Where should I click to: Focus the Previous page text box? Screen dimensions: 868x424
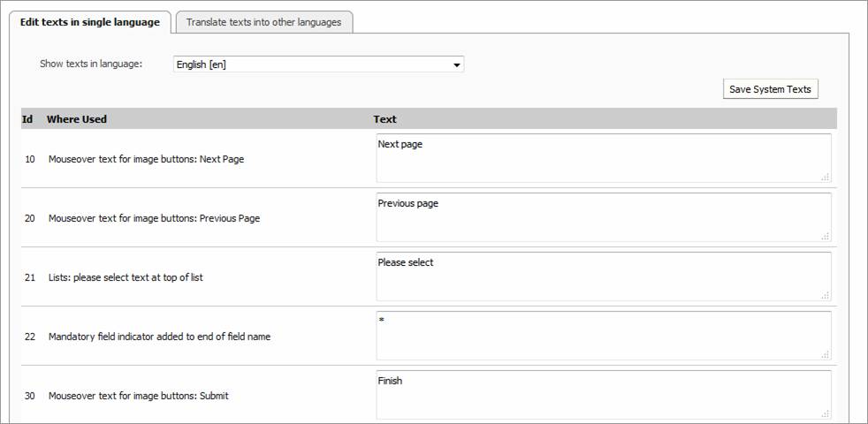coord(603,216)
